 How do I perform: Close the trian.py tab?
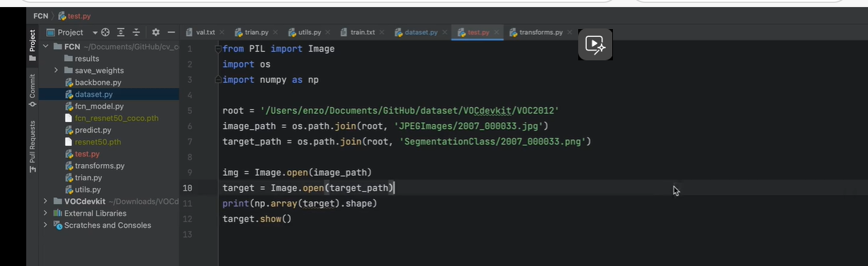pyautogui.click(x=275, y=33)
